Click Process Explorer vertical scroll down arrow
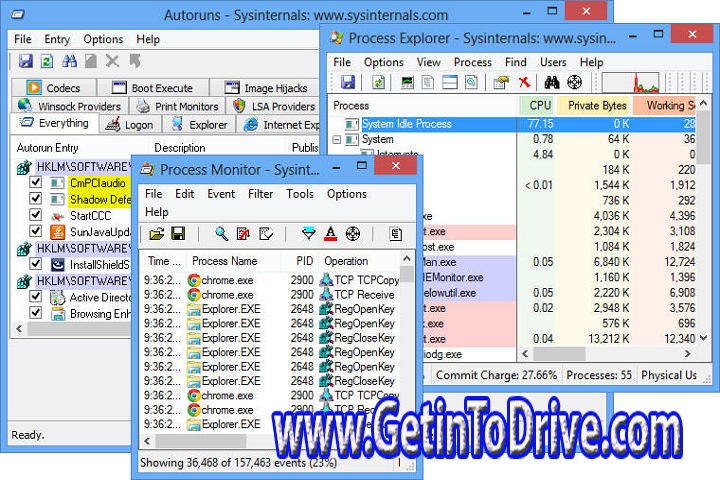The height and width of the screenshot is (480, 720). (703, 338)
